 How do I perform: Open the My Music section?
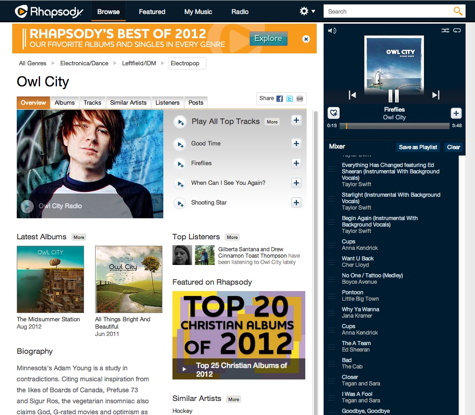tap(198, 12)
